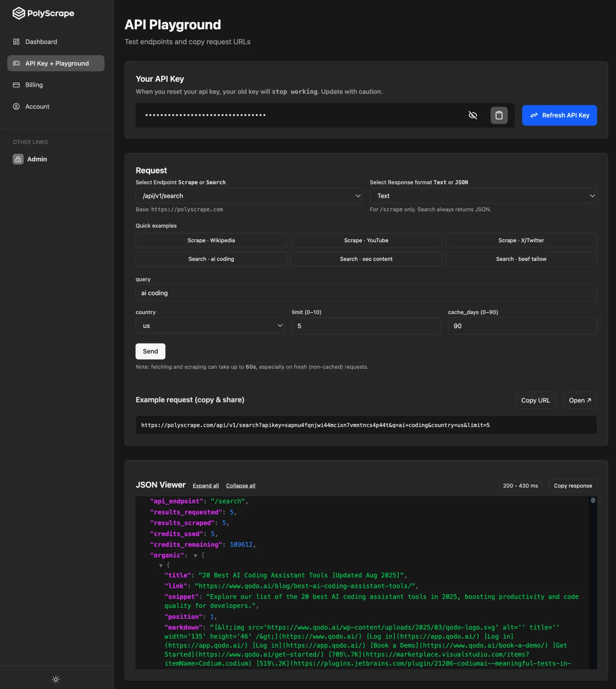Click the OTHER LINKS section label
Image resolution: width=616 pixels, height=689 pixels.
[30, 142]
